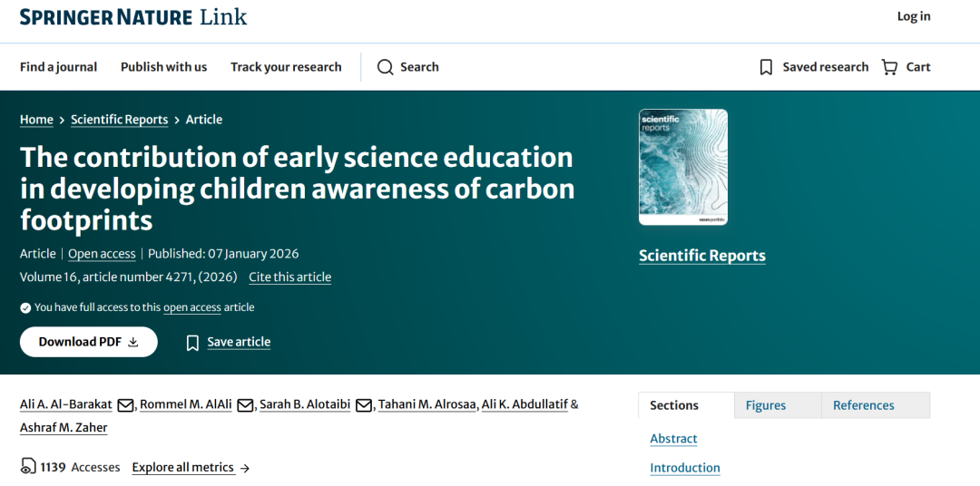Open the Publish with us menu
The height and width of the screenshot is (486, 980).
tap(163, 67)
